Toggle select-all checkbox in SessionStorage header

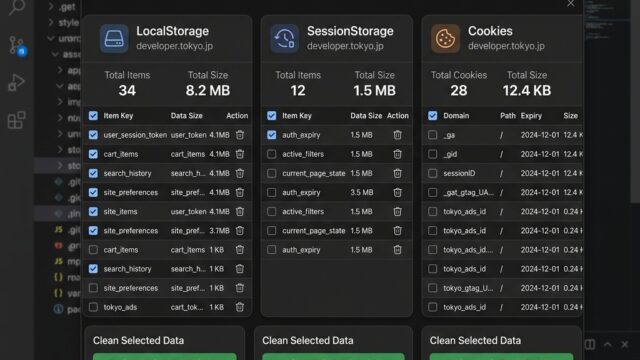(x=271, y=116)
